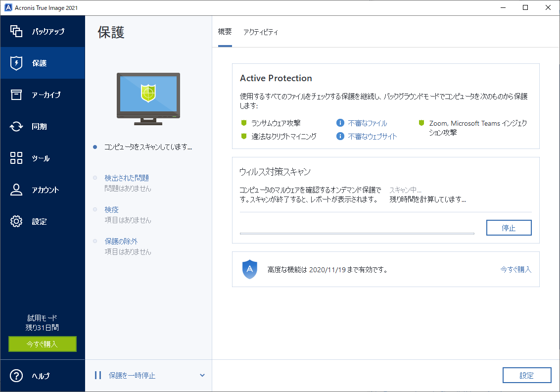Select the 検出された問題 status entry
The height and width of the screenshot is (392, 560).
128,178
